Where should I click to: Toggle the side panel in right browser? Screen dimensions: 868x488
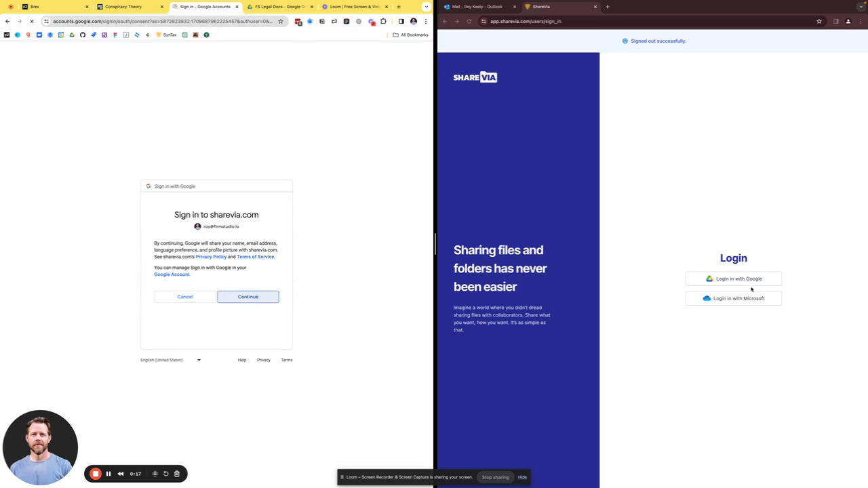coord(835,21)
